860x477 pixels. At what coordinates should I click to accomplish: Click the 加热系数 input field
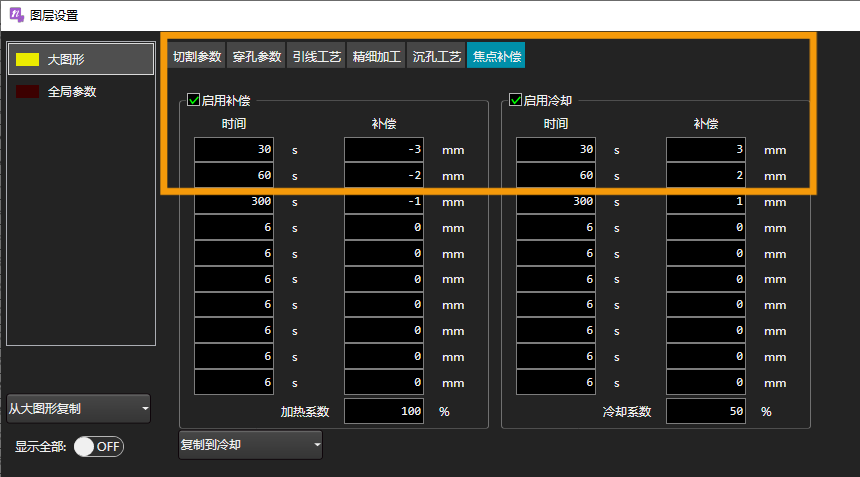pos(384,411)
